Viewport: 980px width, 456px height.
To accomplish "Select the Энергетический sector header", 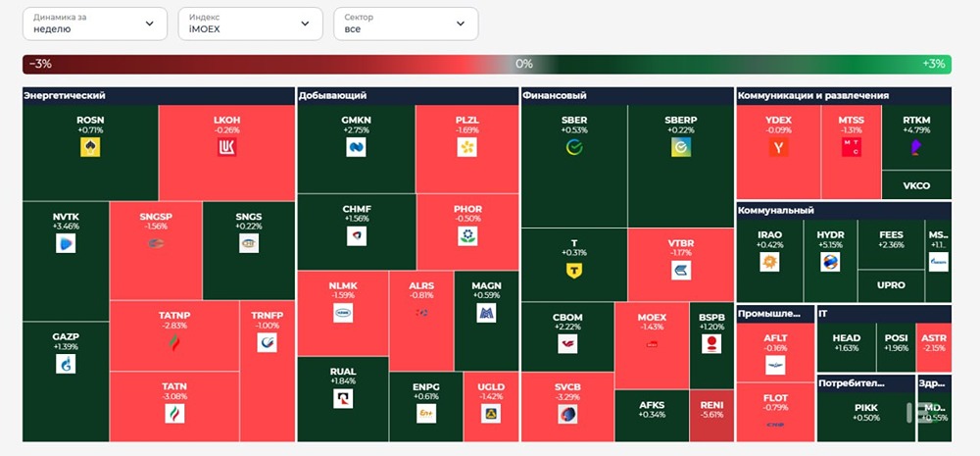I will (158, 96).
